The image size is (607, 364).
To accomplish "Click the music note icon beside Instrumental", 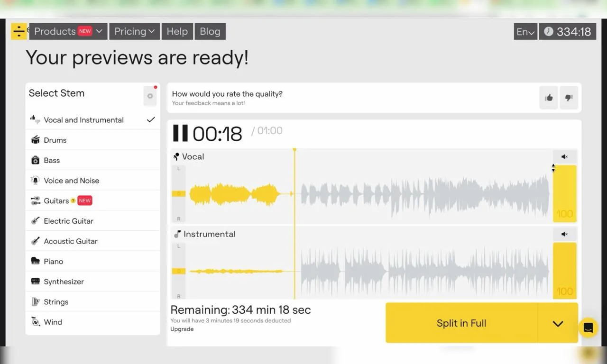I will (177, 234).
